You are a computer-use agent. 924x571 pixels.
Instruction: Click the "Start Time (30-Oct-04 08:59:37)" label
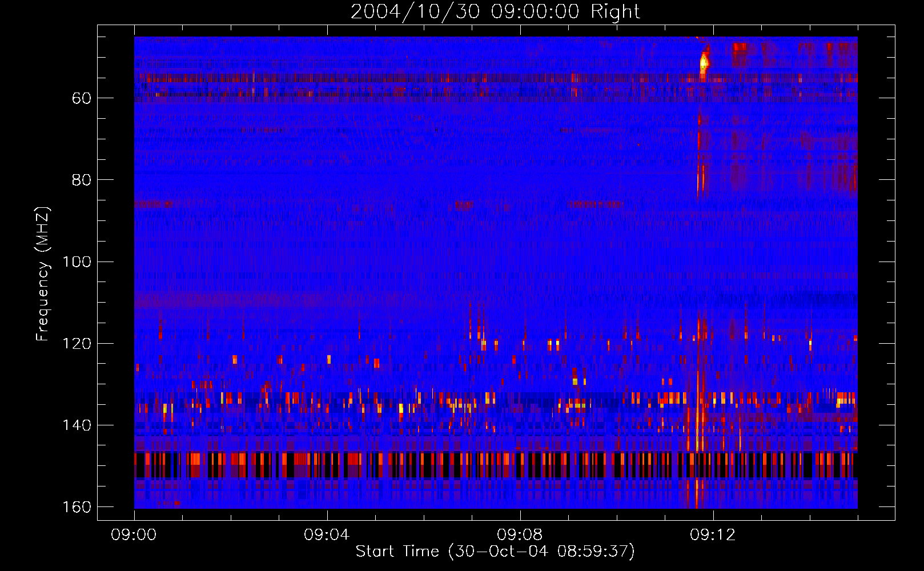tap(495, 552)
